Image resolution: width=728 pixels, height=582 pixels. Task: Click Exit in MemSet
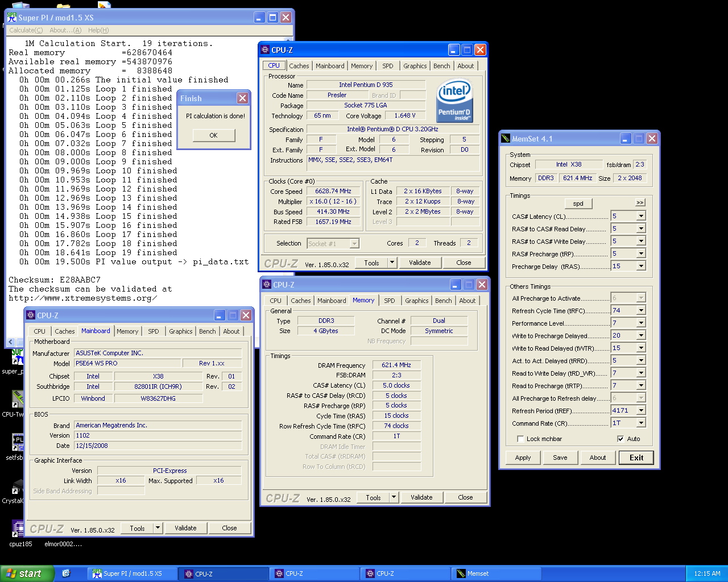tap(636, 458)
